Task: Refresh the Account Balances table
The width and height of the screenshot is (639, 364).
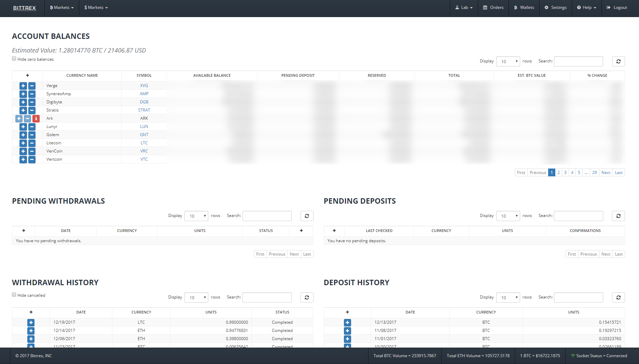Action: pyautogui.click(x=618, y=61)
